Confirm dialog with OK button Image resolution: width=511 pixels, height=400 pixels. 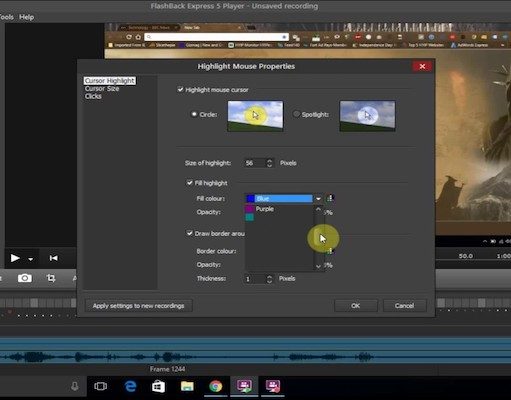(x=356, y=306)
